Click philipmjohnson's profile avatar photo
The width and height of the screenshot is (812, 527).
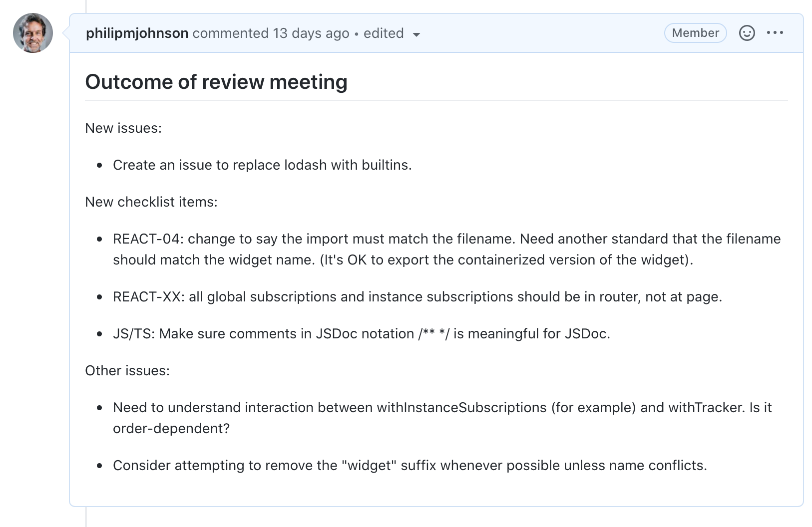33,33
